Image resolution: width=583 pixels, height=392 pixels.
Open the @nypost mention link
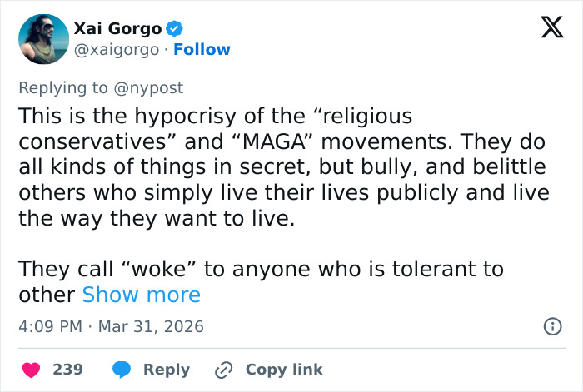coord(150,87)
